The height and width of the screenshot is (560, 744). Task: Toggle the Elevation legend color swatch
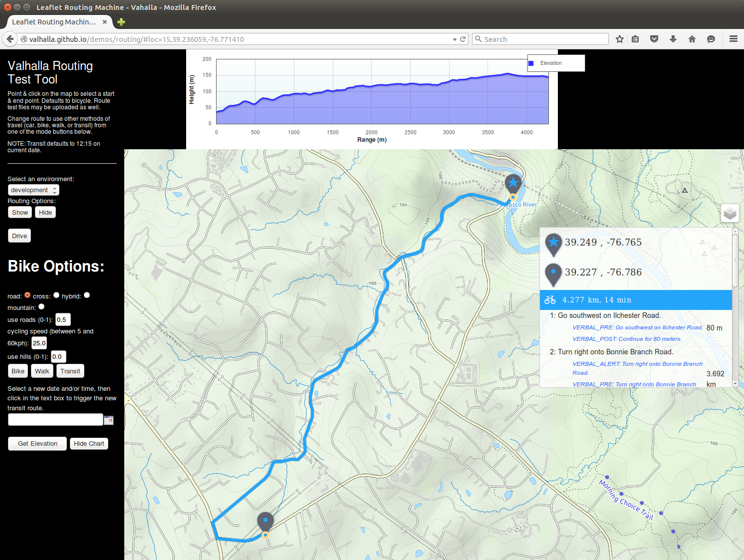pyautogui.click(x=531, y=63)
